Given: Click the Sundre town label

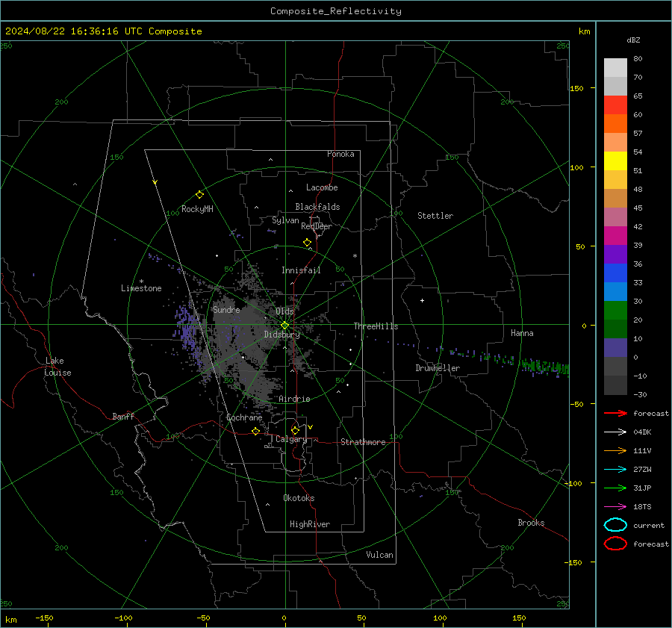Looking at the screenshot, I should click(226, 309).
